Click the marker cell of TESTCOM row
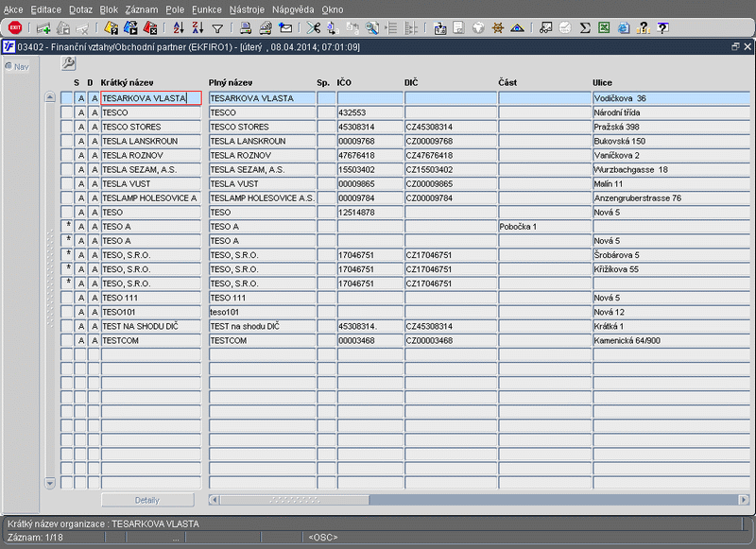This screenshot has height=549, width=756. click(66, 340)
